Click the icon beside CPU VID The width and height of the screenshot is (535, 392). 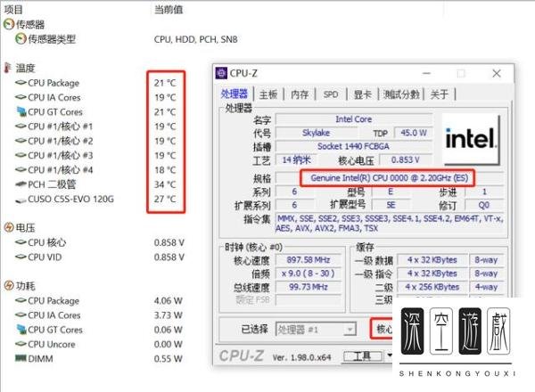[21, 257]
